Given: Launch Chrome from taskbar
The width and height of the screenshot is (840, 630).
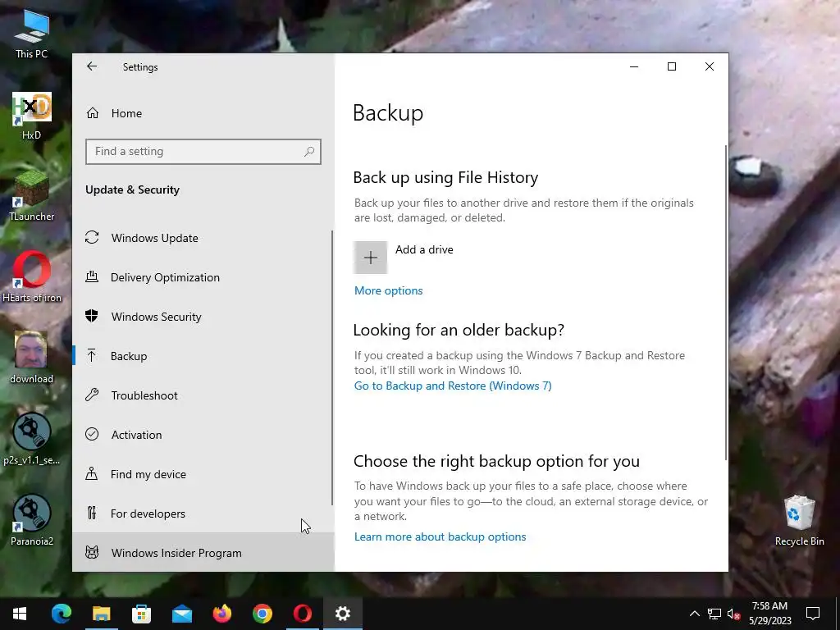Looking at the screenshot, I should pos(262,614).
